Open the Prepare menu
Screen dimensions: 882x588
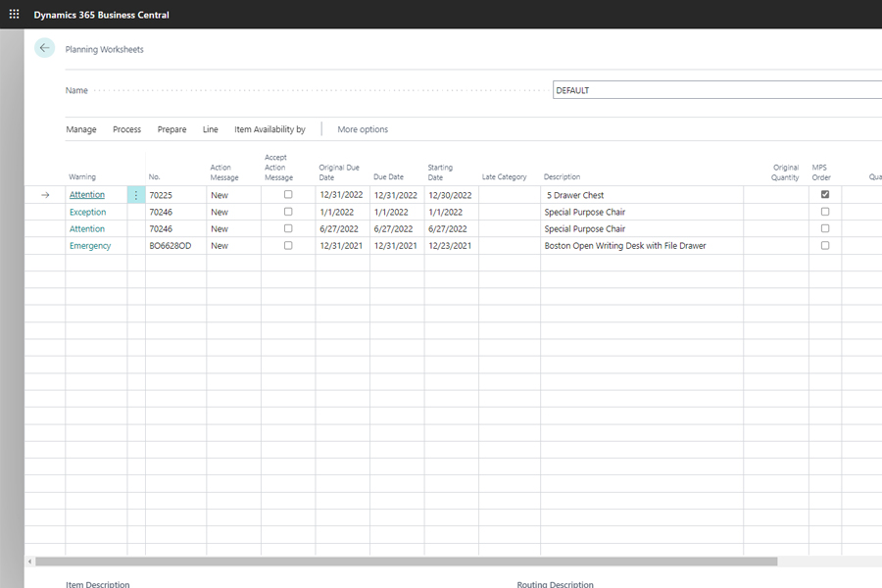(x=171, y=129)
